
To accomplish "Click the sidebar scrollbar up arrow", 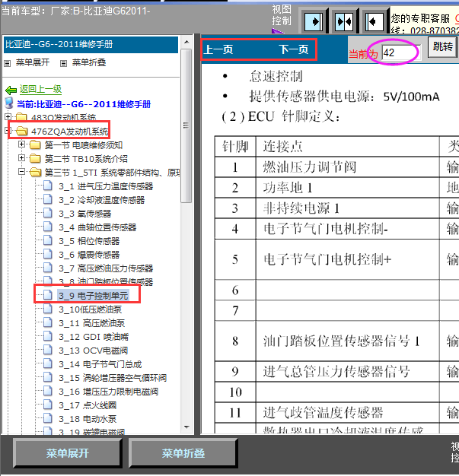I will pyautogui.click(x=186, y=42).
